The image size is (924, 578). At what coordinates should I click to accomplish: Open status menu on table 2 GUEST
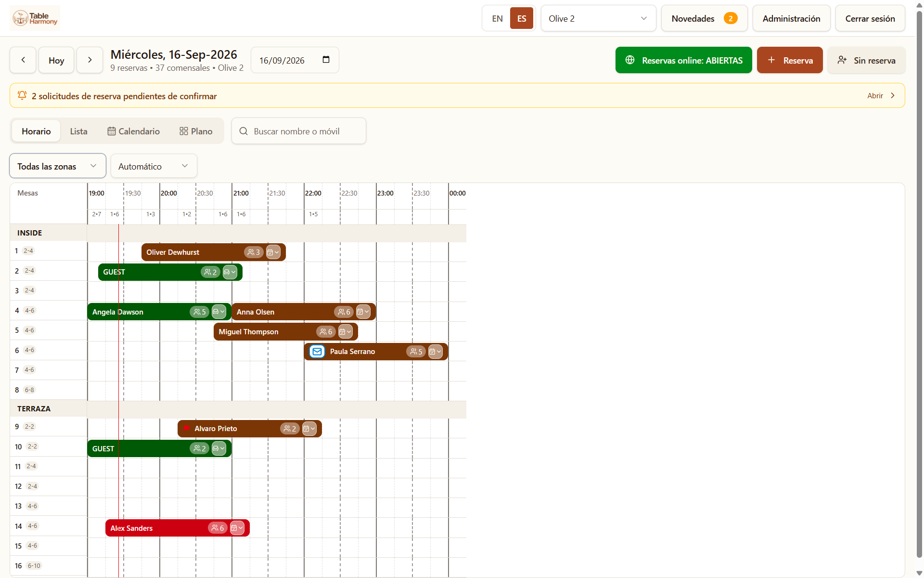[x=230, y=272]
